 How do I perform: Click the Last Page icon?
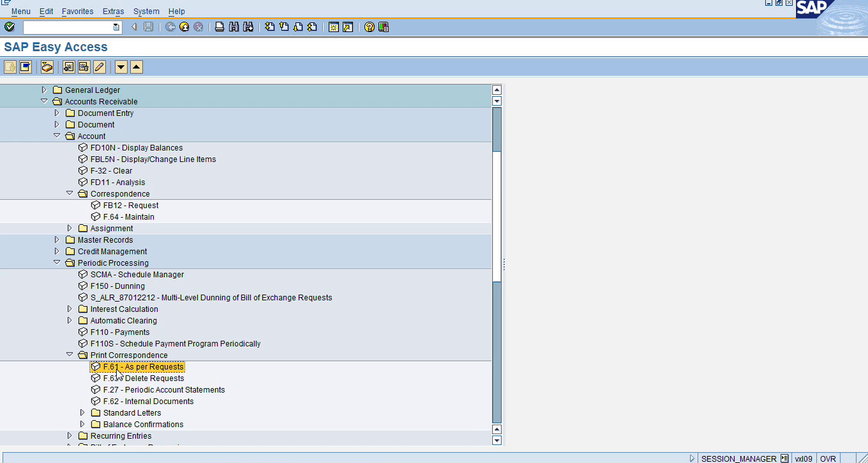(312, 27)
